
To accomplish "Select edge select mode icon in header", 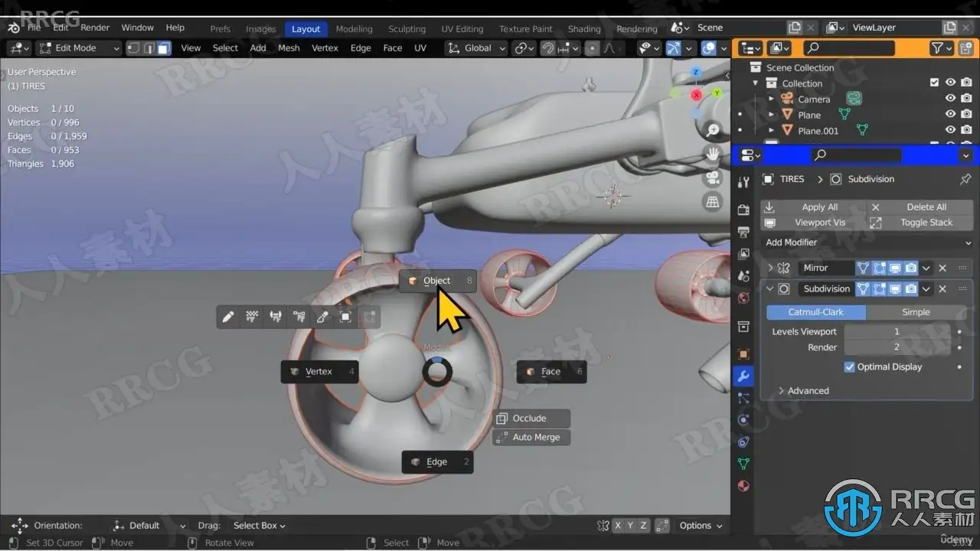I will 149,47.
